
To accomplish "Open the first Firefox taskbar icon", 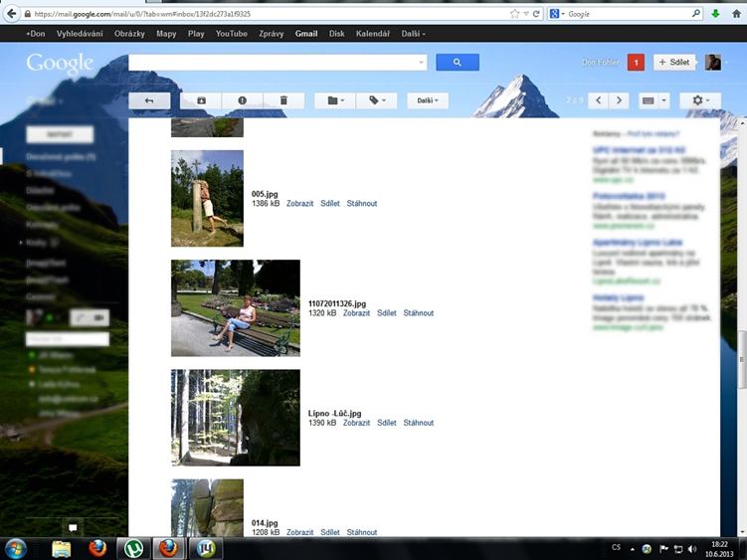I will click(x=97, y=549).
